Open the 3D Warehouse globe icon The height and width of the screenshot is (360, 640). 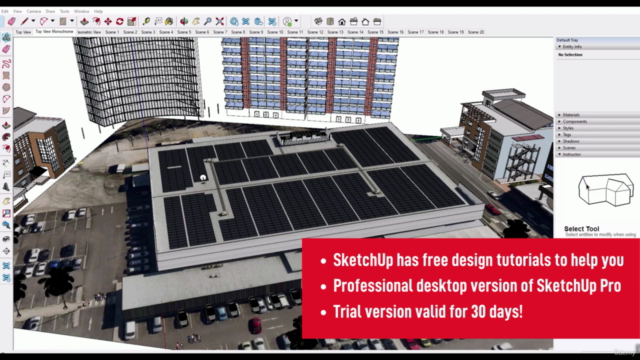click(234, 21)
